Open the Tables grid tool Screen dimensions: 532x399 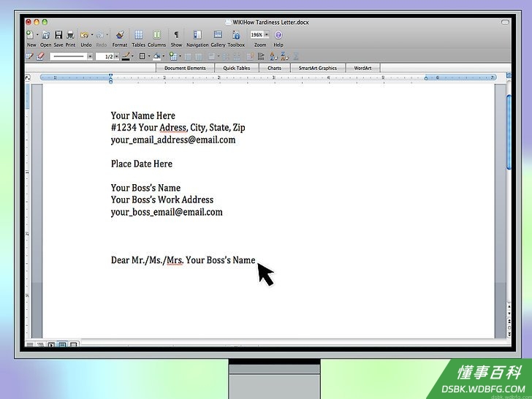tap(138, 34)
